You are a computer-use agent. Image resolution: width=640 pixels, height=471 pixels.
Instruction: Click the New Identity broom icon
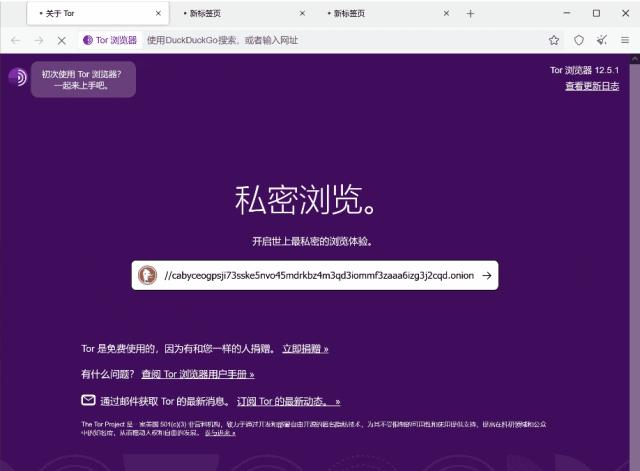pyautogui.click(x=602, y=40)
